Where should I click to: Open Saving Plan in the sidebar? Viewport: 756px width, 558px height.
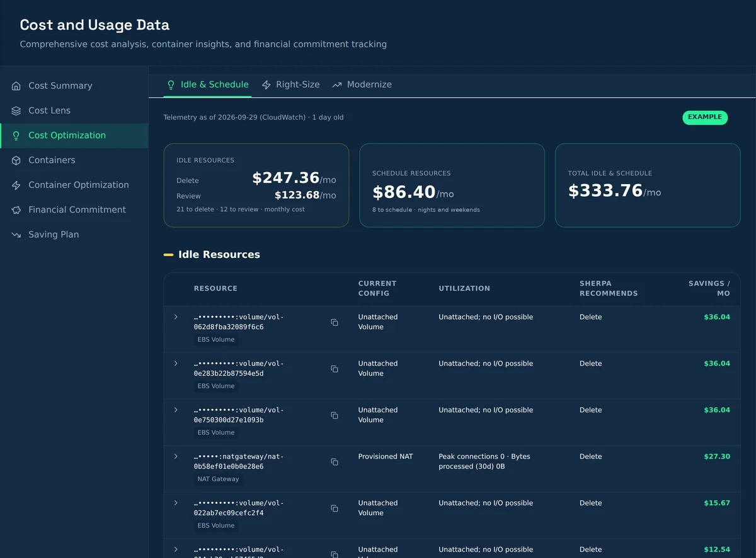74,235
